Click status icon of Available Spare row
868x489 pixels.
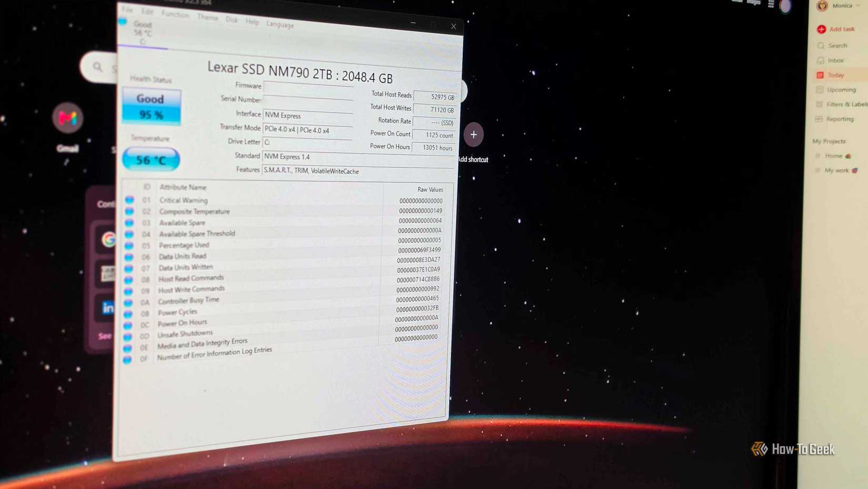tap(129, 223)
